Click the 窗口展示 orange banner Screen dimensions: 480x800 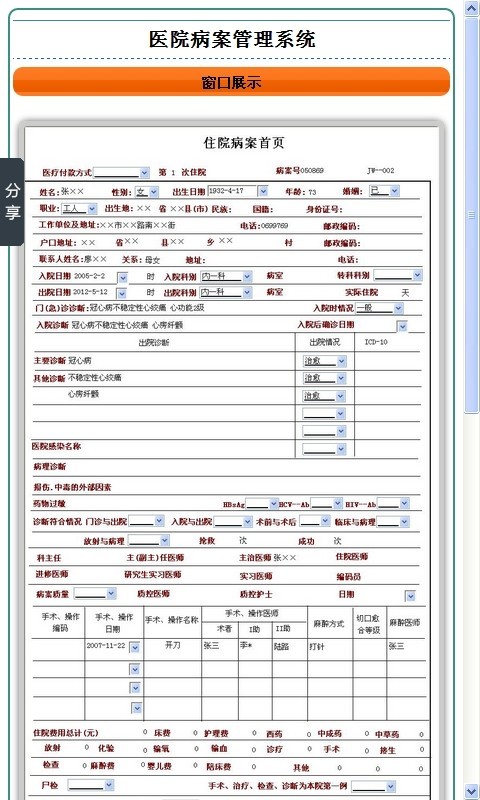pyautogui.click(x=231, y=82)
